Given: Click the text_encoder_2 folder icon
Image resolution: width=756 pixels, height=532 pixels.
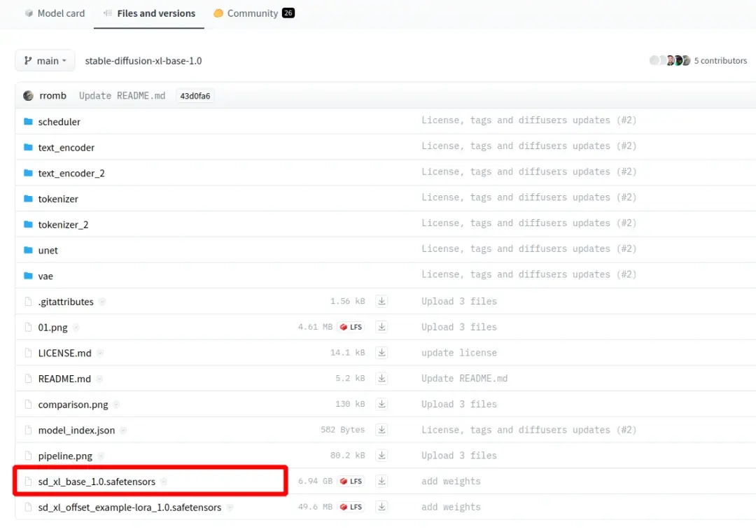Looking at the screenshot, I should click(29, 173).
